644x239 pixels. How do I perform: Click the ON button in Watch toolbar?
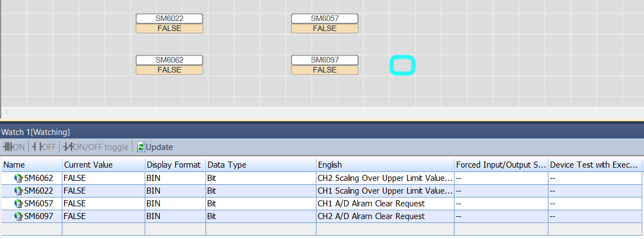tap(14, 147)
